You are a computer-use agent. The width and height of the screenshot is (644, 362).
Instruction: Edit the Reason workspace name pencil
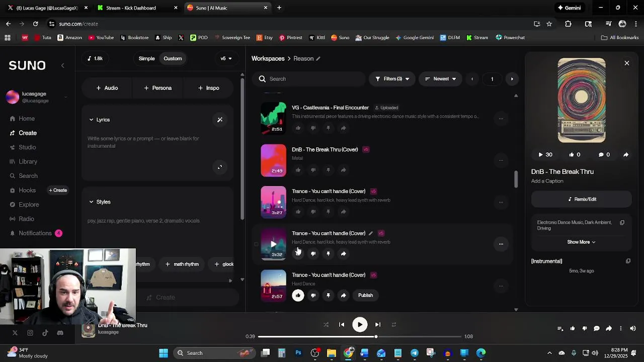(x=318, y=59)
